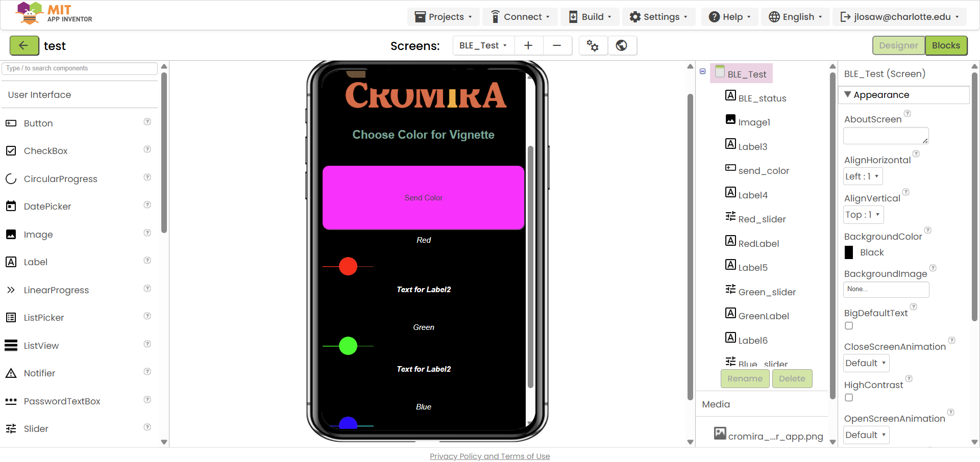
Task: Select ListView component icon
Action: point(11,345)
